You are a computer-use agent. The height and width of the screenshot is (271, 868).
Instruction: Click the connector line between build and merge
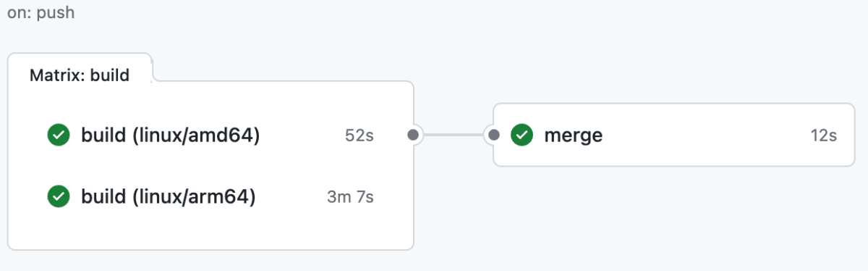tap(454, 135)
